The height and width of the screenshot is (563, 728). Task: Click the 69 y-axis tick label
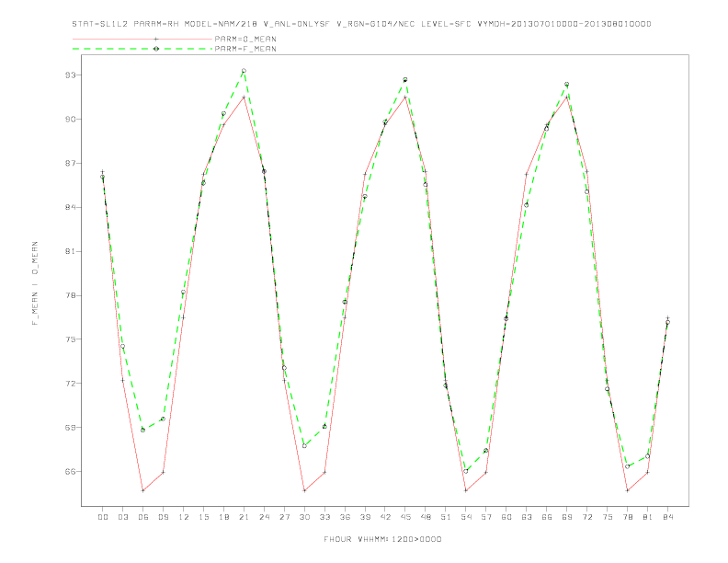(x=70, y=428)
